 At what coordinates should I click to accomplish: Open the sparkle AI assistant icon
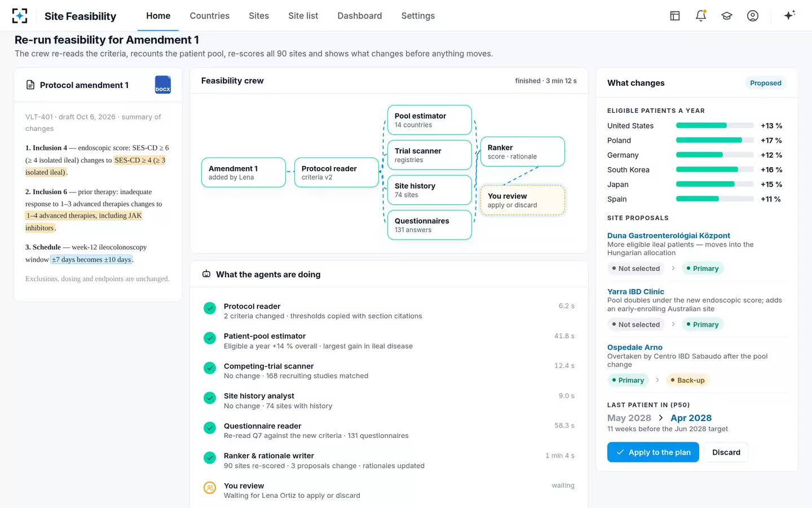(789, 15)
